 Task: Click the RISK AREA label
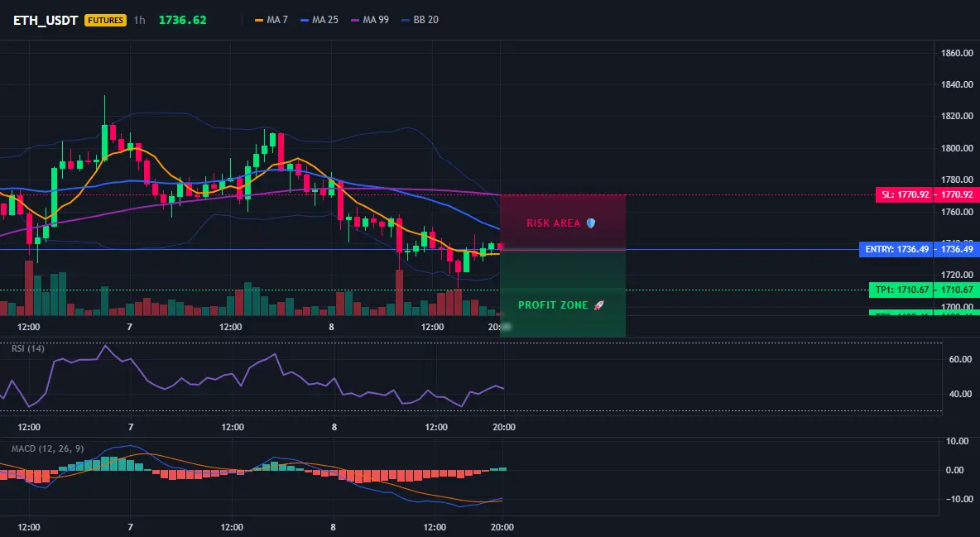click(x=553, y=223)
